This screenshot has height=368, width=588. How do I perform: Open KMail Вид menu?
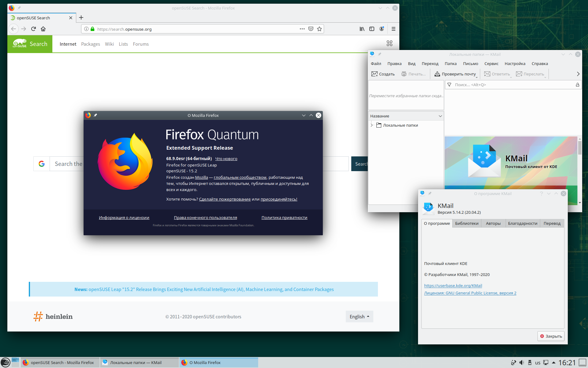(412, 64)
